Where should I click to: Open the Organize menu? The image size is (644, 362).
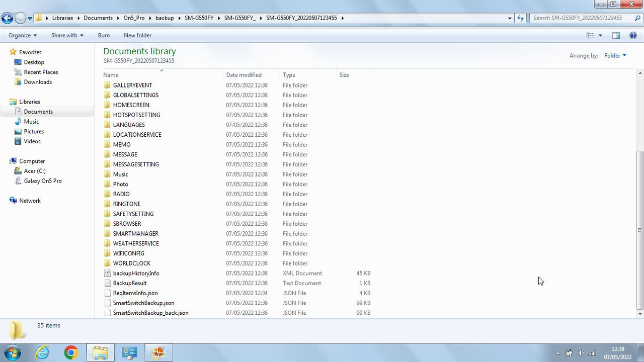[23, 35]
